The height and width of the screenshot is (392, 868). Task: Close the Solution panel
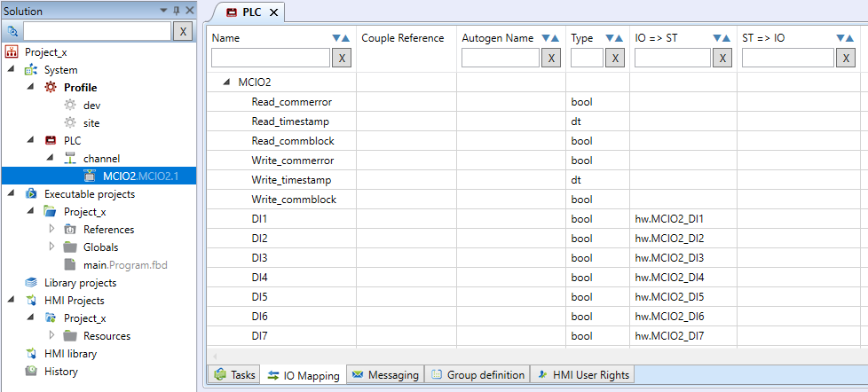tap(190, 11)
